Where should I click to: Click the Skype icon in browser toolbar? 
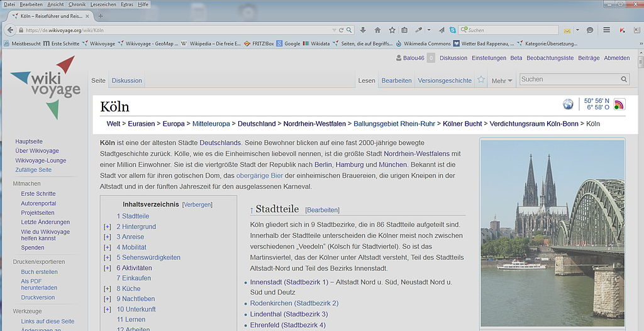452,30
